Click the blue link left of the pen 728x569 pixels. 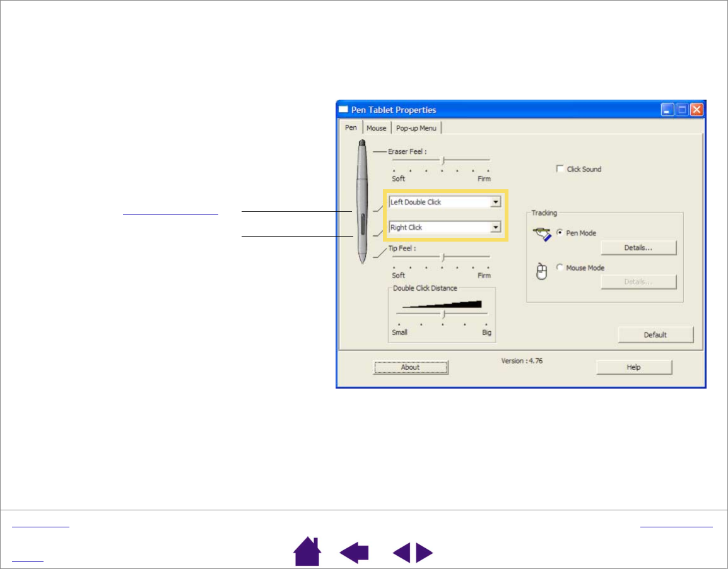coord(170,214)
